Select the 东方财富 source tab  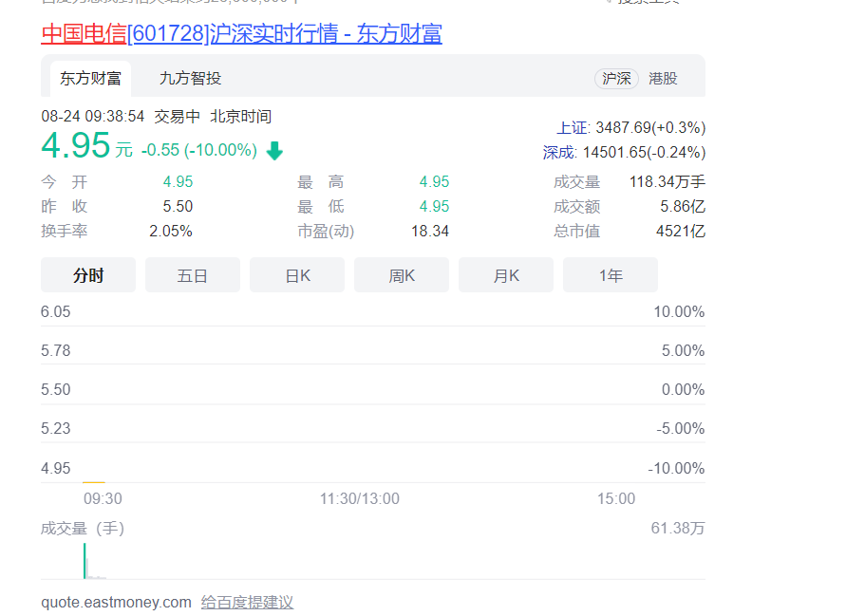tap(90, 79)
